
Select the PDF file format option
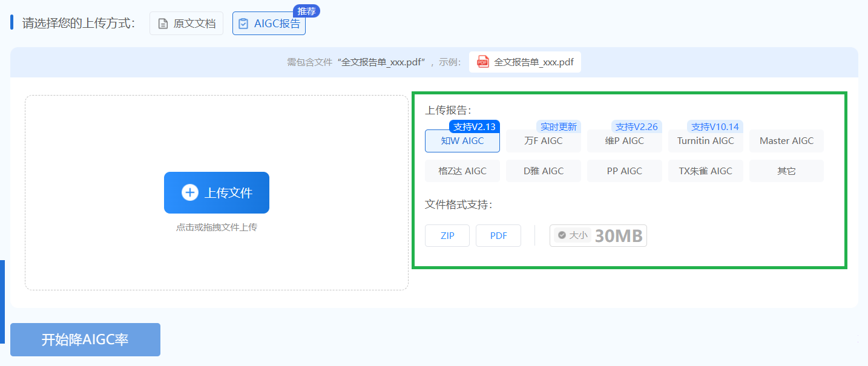pos(498,235)
